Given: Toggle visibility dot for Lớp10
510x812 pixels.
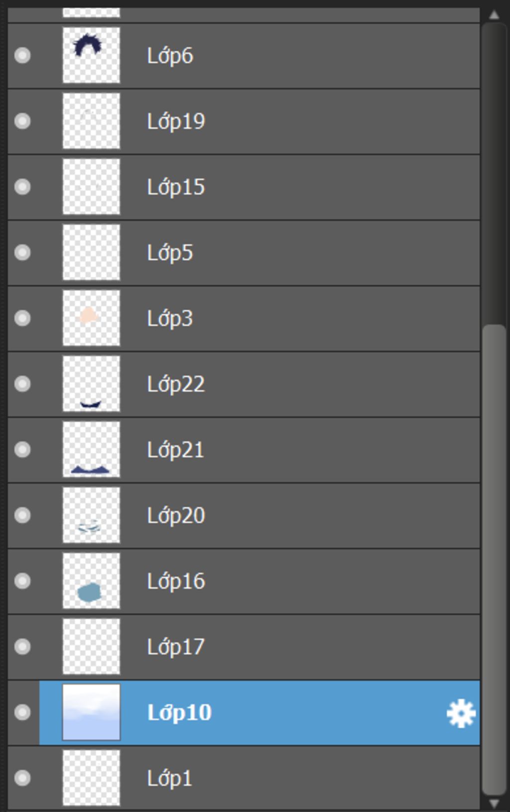Looking at the screenshot, I should 22,712.
